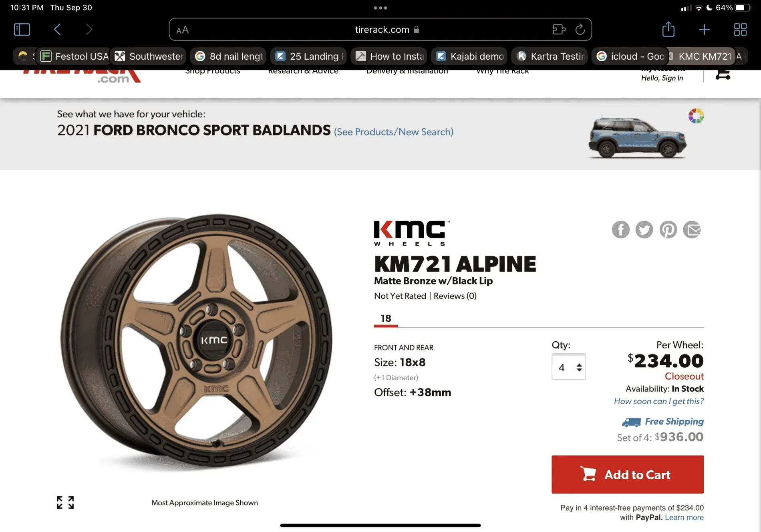
Task: Select the 18 diameter tab
Action: pos(386,318)
